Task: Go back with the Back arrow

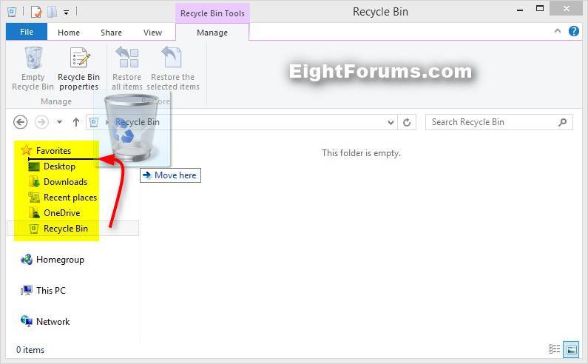Action: coord(20,122)
